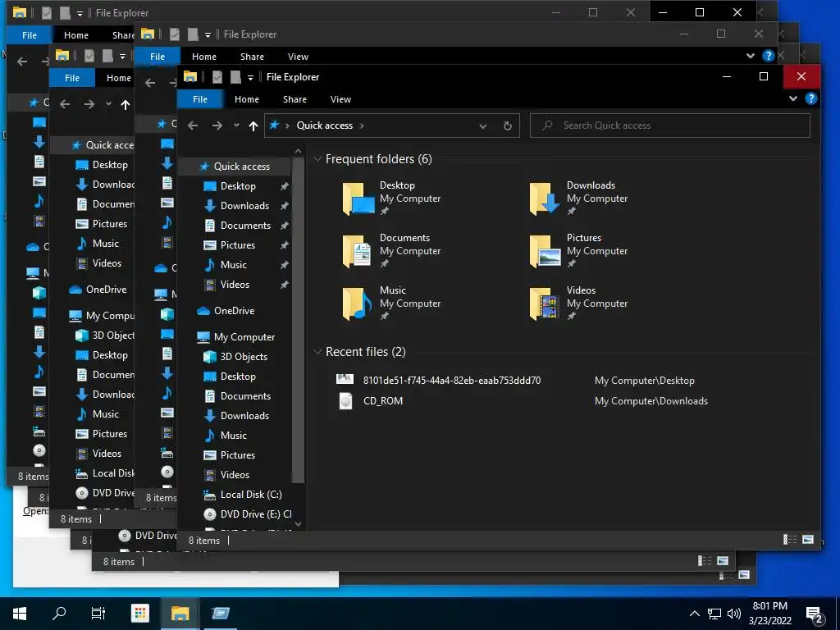Show hidden system tray icons

[694, 614]
